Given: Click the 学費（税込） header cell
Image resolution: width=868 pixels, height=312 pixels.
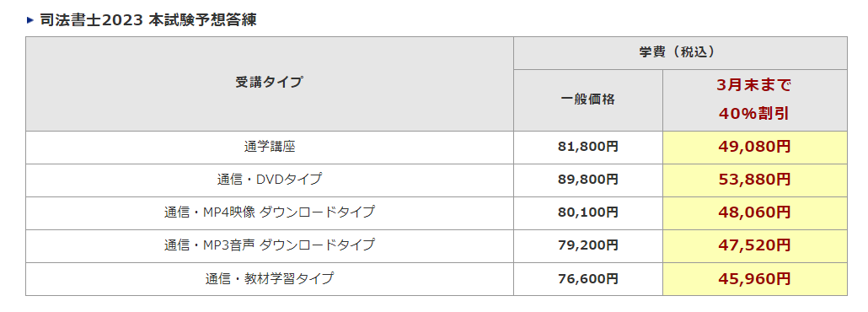Looking at the screenshot, I should [680, 53].
